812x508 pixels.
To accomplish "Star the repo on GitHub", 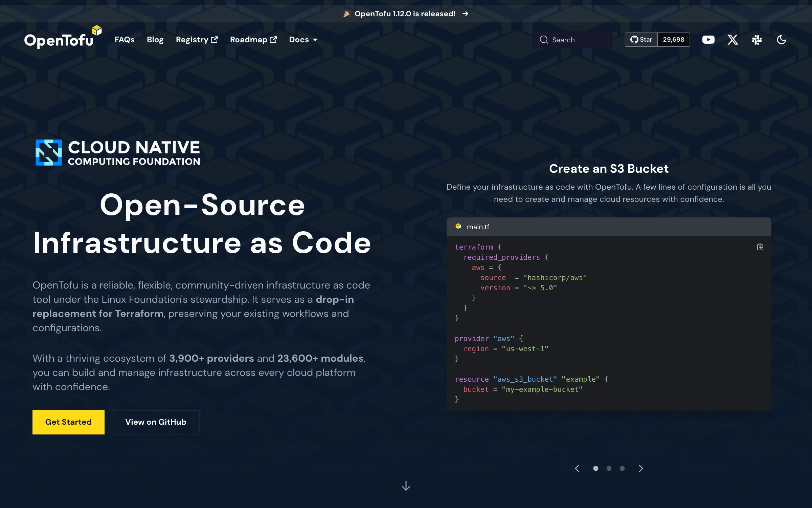I will (641, 40).
